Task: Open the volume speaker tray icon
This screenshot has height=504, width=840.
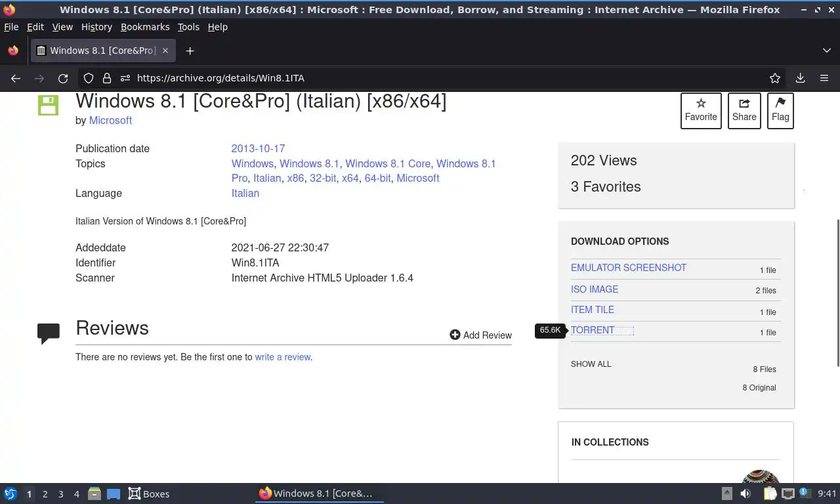Action: (x=745, y=493)
